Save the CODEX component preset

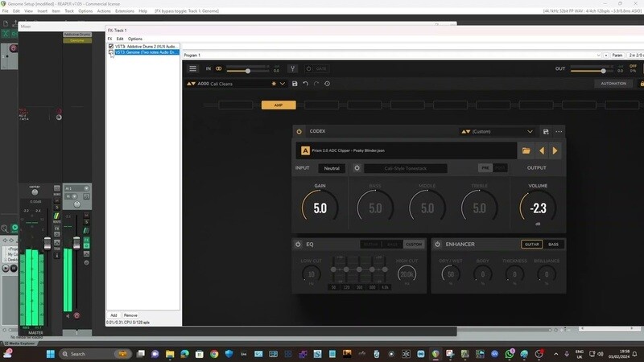pos(546,132)
